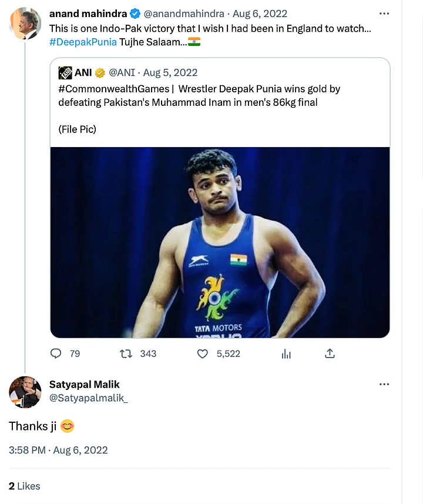This screenshot has width=423, height=504.
Task: Click the ANI account name
Action: [83, 73]
